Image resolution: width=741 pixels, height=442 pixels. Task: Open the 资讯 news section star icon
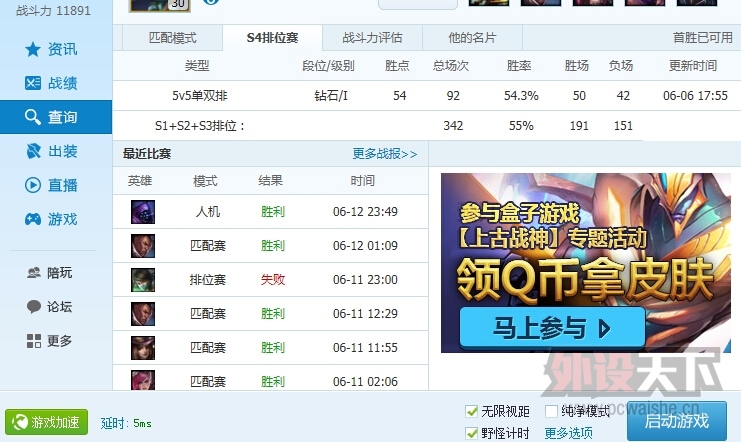point(33,49)
